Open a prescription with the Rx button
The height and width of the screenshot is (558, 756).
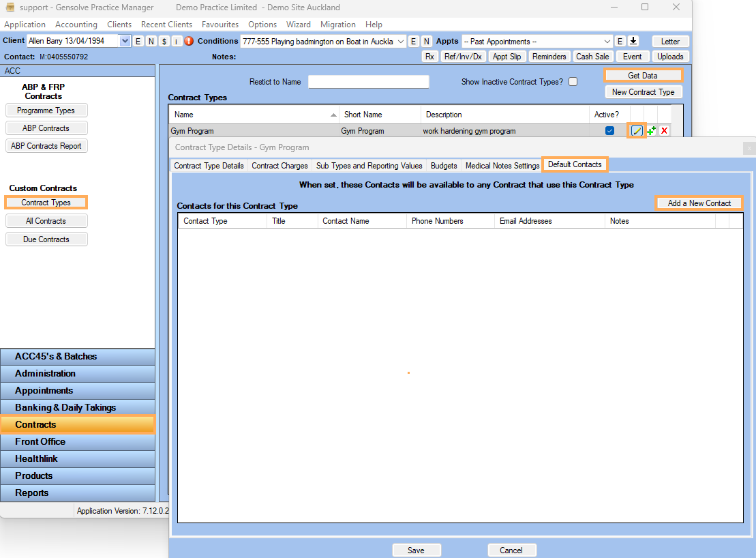pos(429,56)
